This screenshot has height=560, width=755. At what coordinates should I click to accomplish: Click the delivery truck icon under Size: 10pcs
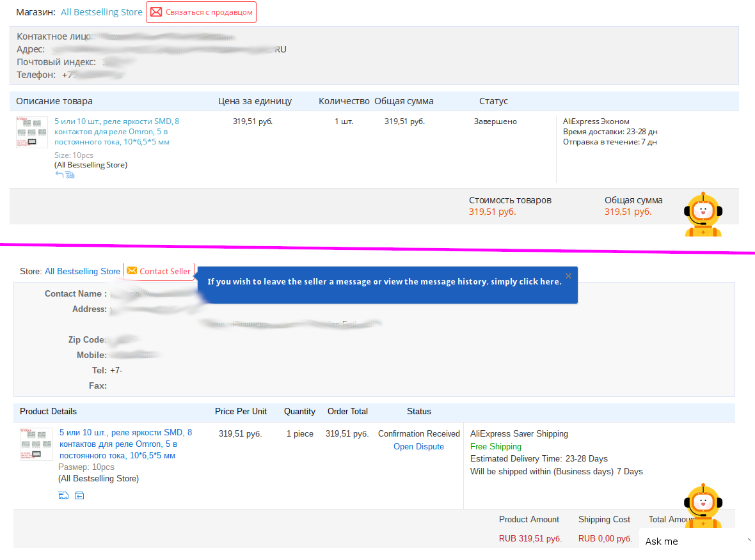(70, 175)
